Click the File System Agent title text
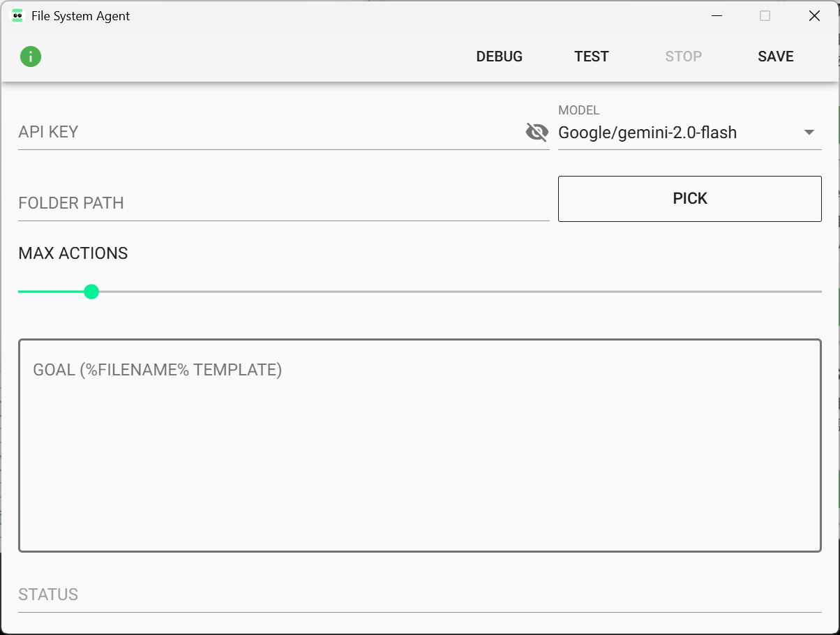 point(81,16)
